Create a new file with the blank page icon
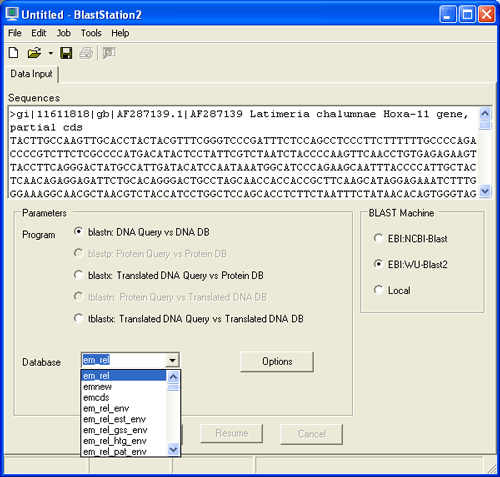500x477 pixels. click(x=14, y=53)
